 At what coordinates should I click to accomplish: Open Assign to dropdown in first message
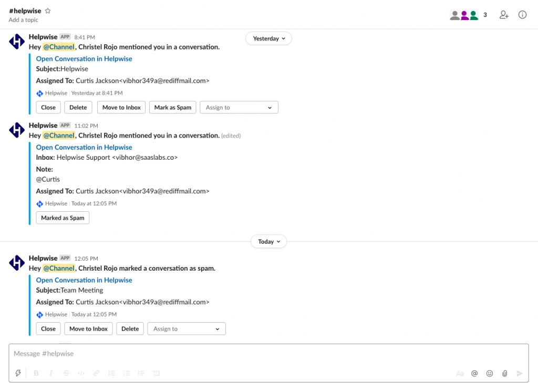239,107
